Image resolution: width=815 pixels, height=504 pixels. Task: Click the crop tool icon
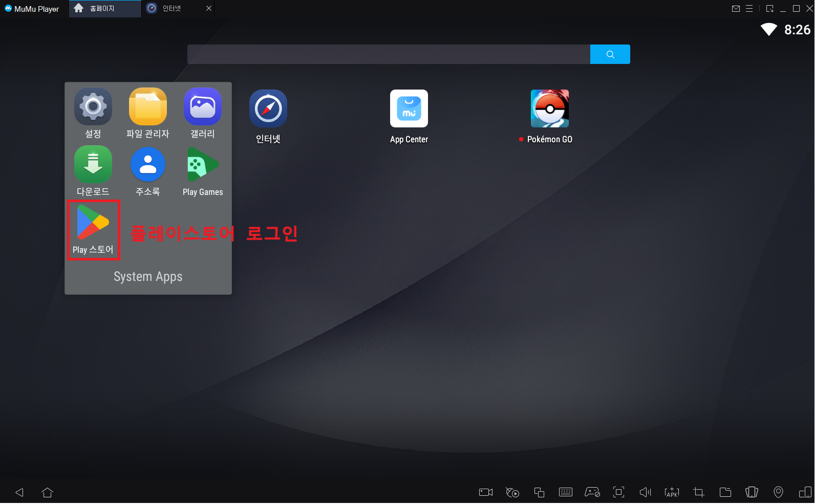pos(699,492)
